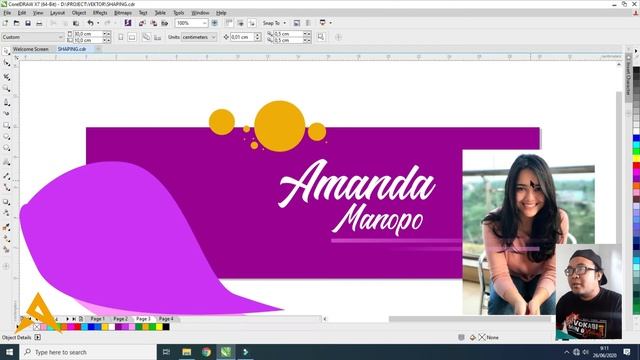
Task: Increase the nudge distance spinner
Action: point(258,35)
